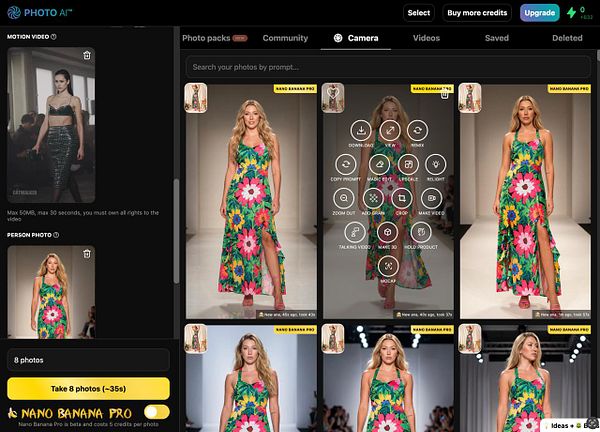Switch to the Community tab
This screenshot has width=600, height=432.
pos(285,38)
